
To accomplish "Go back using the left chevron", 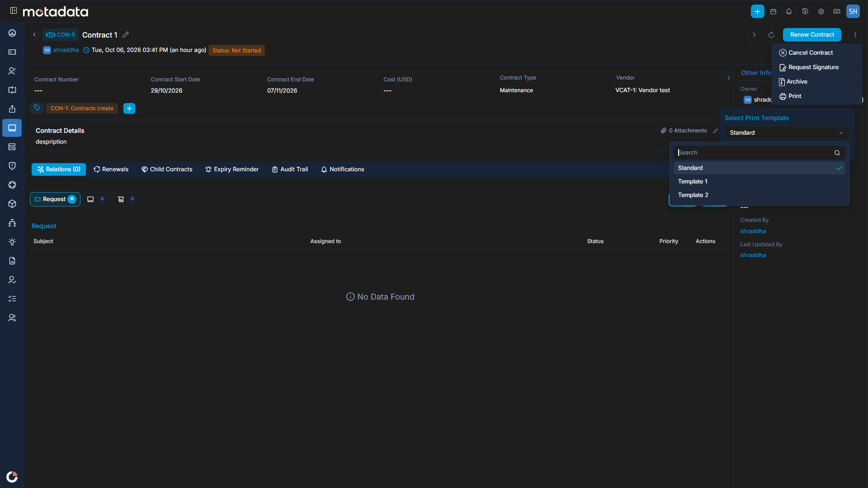I will 34,35.
